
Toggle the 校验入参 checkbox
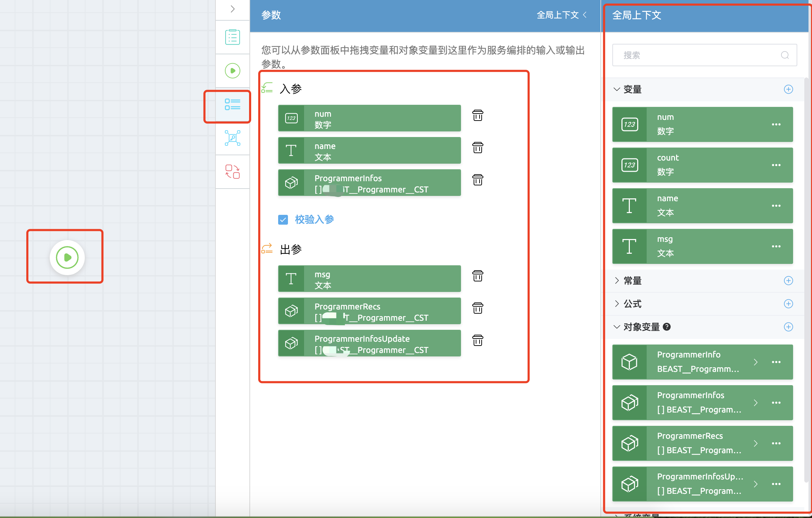point(283,220)
